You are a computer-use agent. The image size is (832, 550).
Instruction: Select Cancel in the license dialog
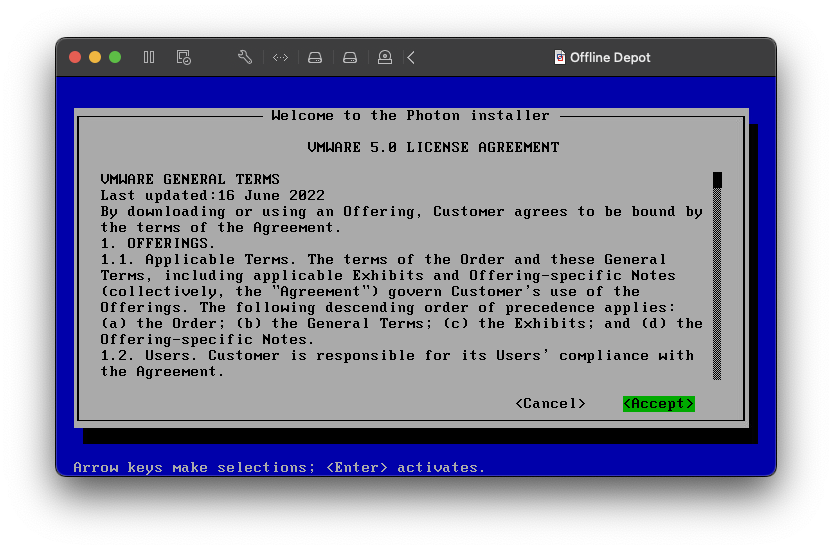550,403
